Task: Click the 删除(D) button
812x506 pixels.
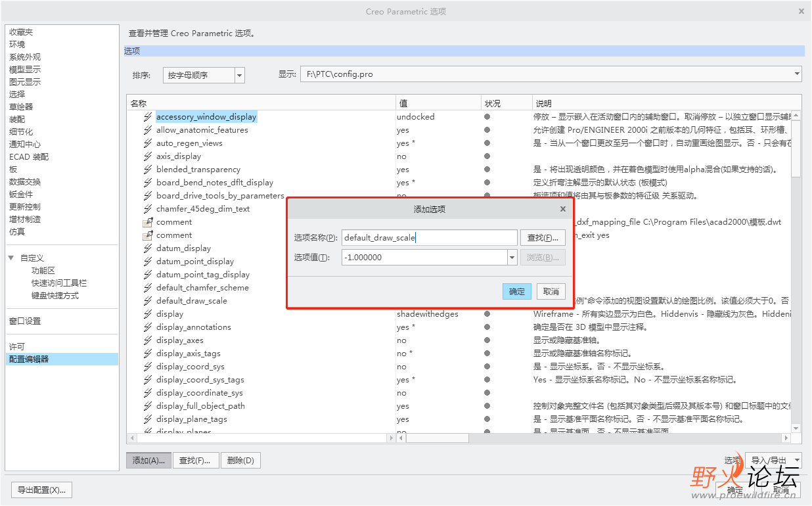Action: coord(240,461)
